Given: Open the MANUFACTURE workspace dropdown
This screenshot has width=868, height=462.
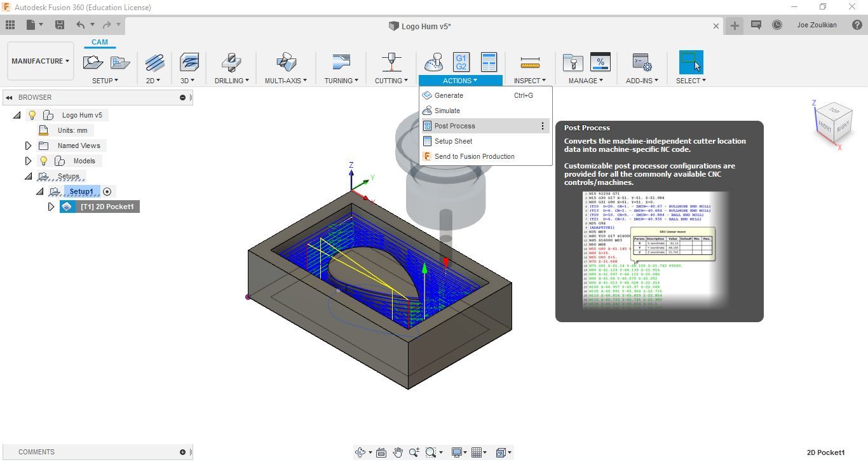Looking at the screenshot, I should point(40,61).
